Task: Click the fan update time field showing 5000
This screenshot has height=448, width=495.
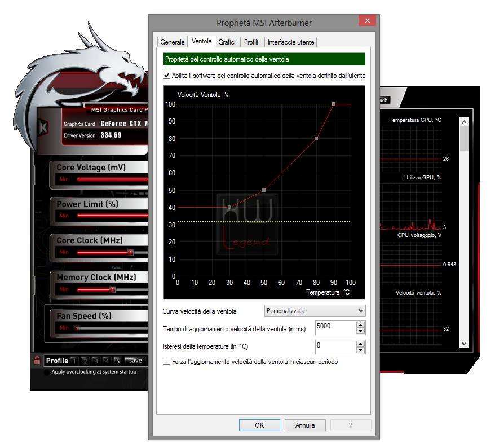Action: coord(336,328)
